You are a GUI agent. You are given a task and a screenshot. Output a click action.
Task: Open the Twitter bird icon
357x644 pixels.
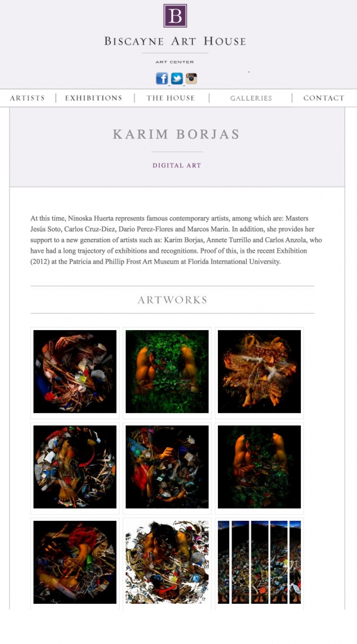tap(177, 79)
